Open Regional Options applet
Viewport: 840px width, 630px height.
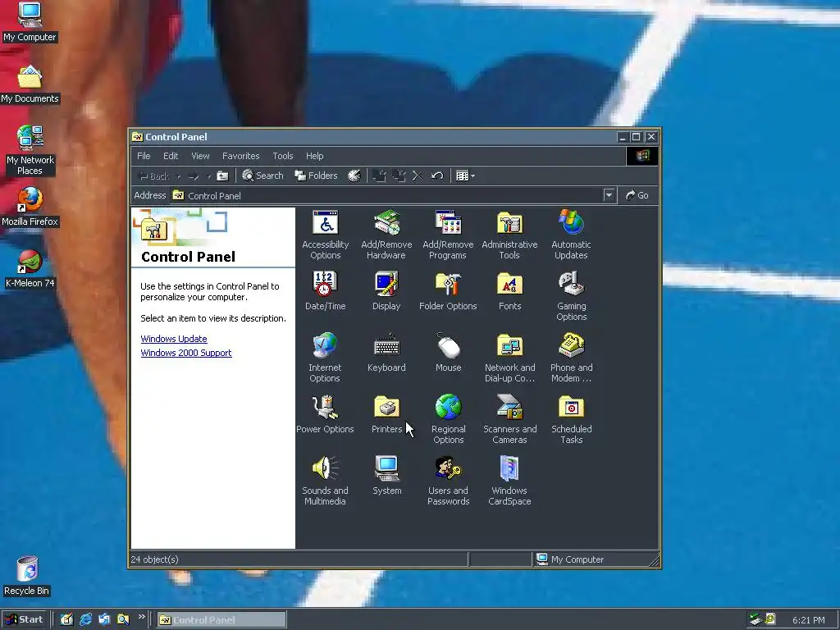(449, 419)
